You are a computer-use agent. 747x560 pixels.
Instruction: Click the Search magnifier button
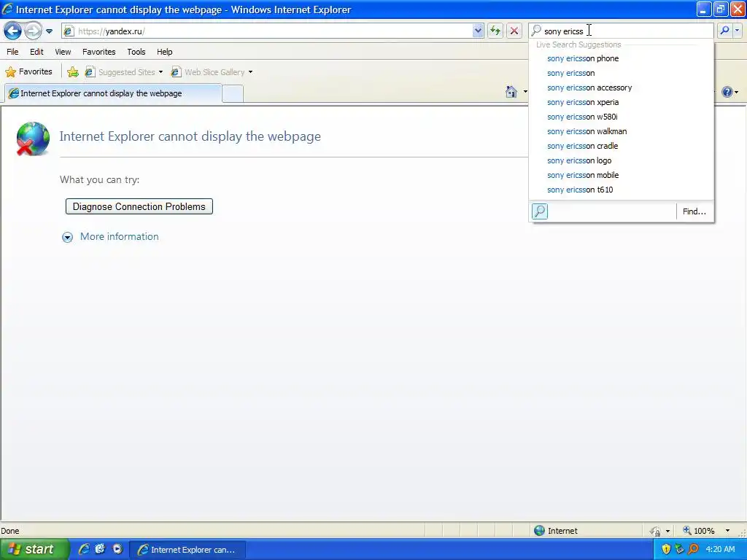point(724,31)
